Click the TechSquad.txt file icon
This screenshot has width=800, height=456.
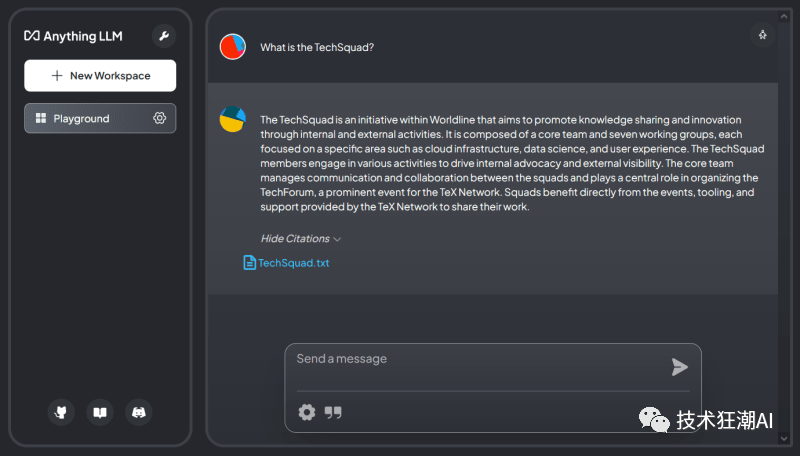pos(250,263)
